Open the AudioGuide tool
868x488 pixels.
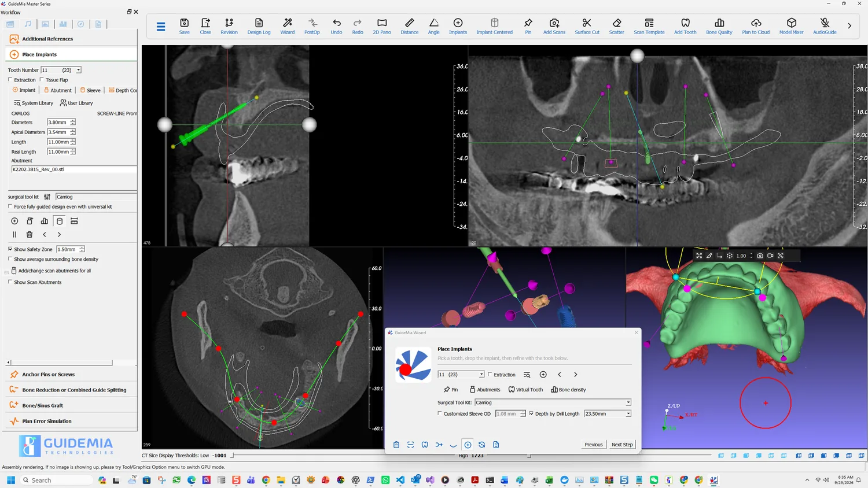[825, 26]
